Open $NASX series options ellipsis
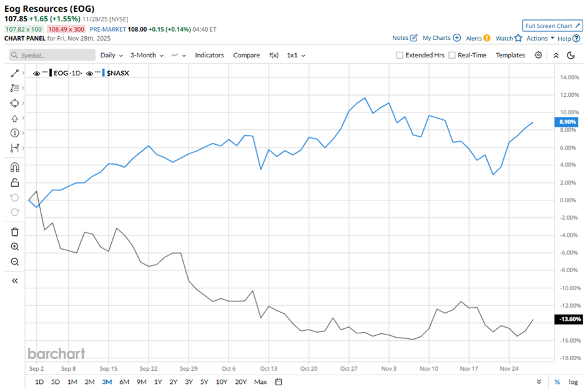This screenshot has height=392, width=587. pos(98,71)
